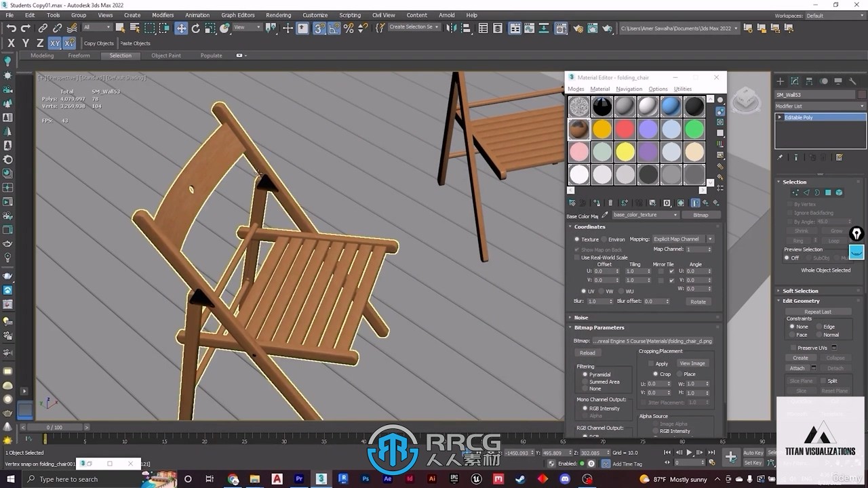Screen dimensions: 868x488
Task: Open the Modifier List dropdown
Action: point(821,106)
